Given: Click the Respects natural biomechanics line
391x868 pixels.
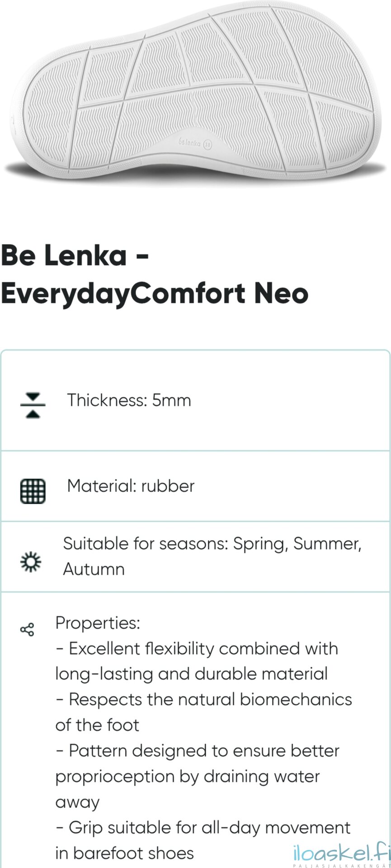Looking at the screenshot, I should coord(203,712).
